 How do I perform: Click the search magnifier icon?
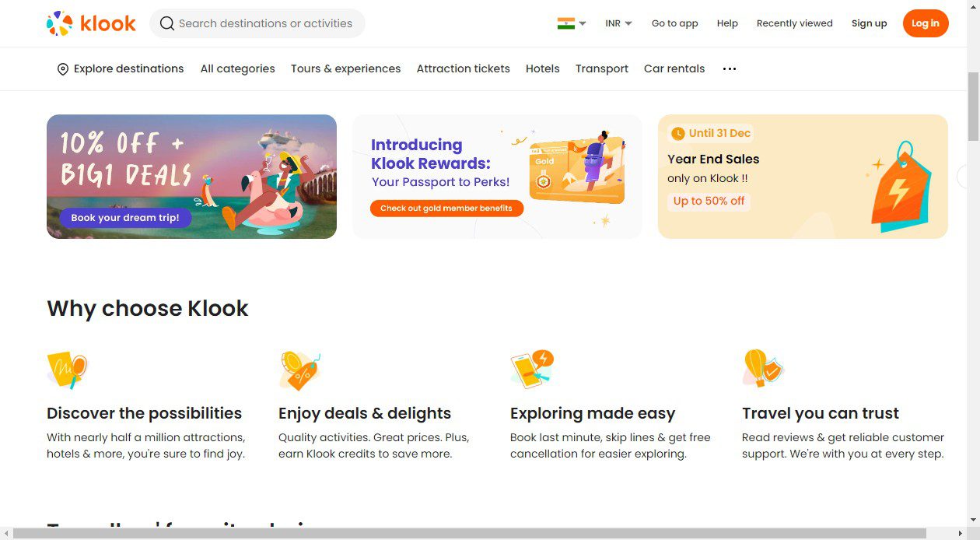[166, 23]
